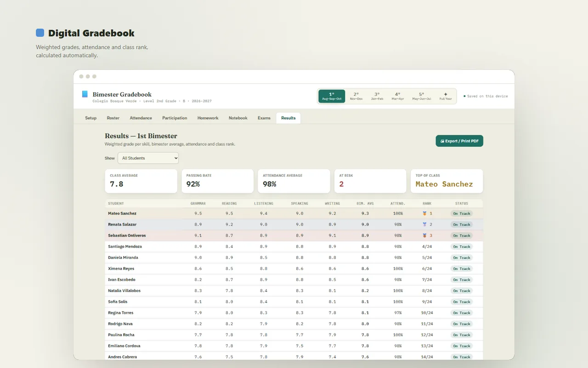
Task: Click student name Ximena Reyes
Action: [121, 269]
